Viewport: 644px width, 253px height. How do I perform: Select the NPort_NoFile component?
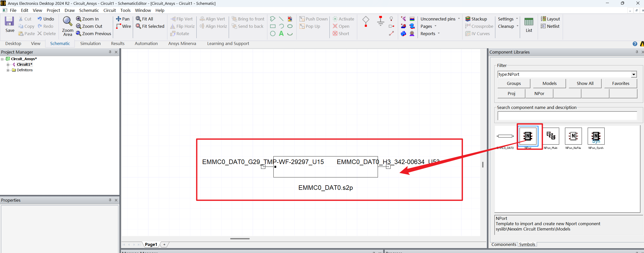[573, 138]
